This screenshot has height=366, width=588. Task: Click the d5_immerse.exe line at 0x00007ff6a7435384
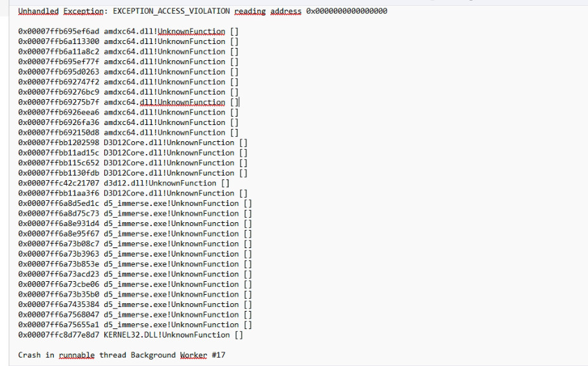pos(135,305)
